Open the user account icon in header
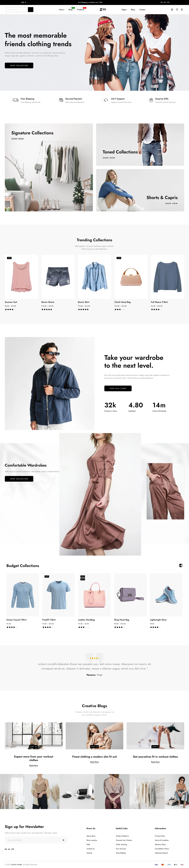Image resolution: width=189 pixels, height=868 pixels. [172, 9]
